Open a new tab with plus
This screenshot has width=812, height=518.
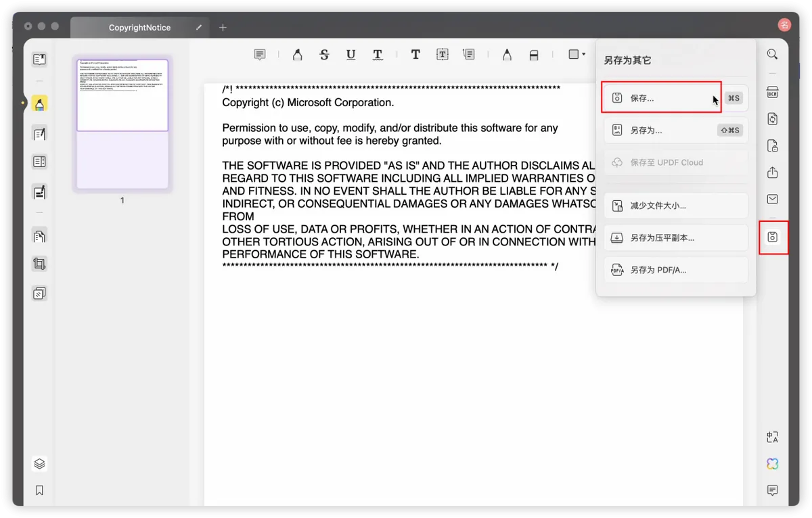pos(223,28)
